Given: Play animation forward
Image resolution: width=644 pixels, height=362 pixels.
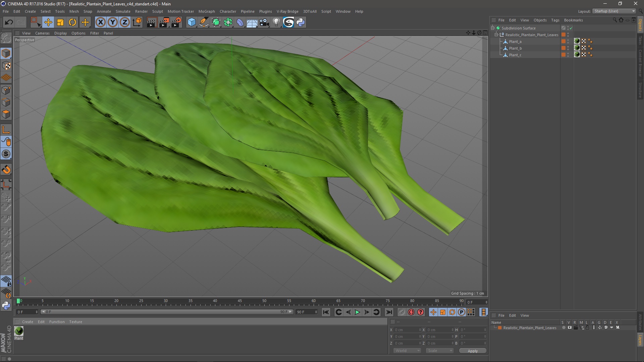Looking at the screenshot, I should (357, 312).
